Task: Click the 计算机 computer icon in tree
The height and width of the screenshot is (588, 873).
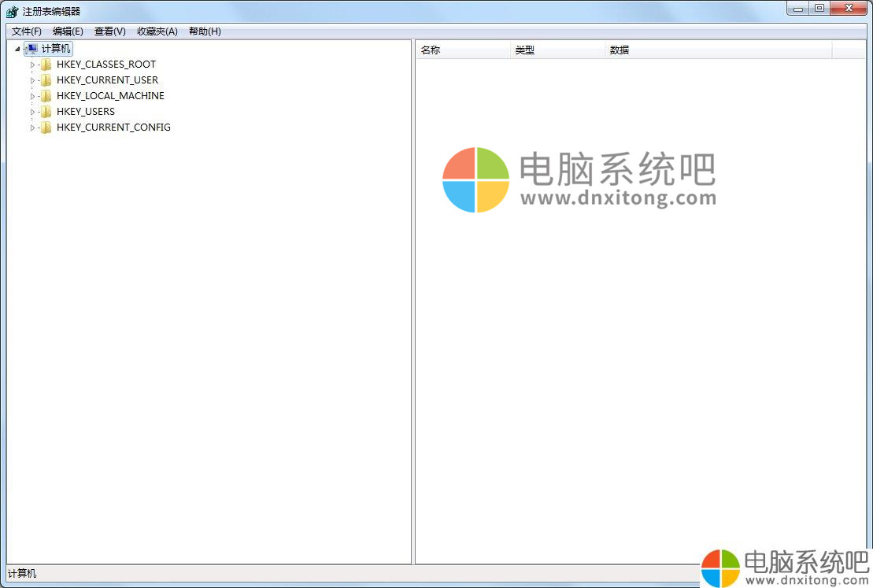Action: click(x=32, y=49)
